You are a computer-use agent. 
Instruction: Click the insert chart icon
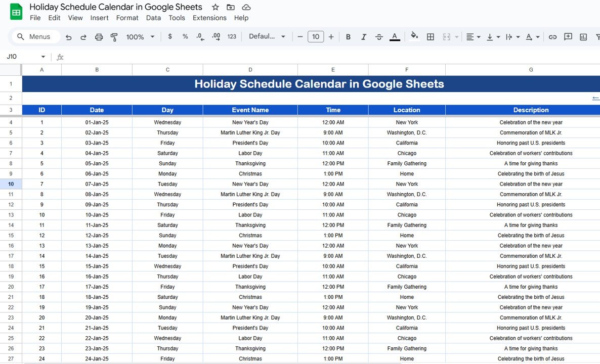(583, 37)
